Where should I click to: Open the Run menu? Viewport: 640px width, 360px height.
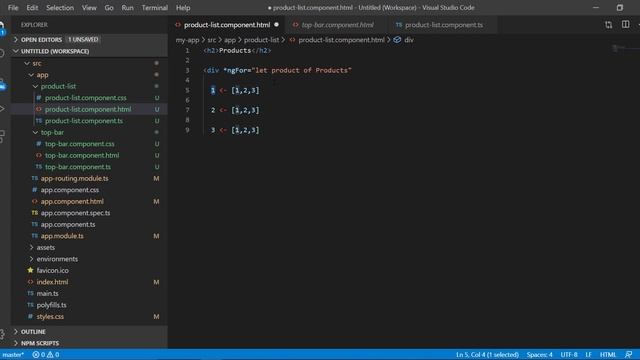[127, 8]
